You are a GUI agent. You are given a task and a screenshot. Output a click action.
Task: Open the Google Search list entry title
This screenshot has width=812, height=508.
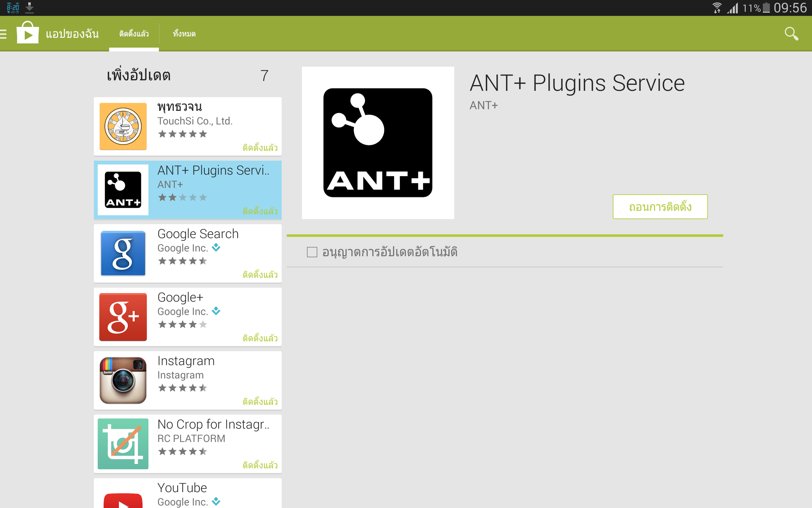coord(198,234)
